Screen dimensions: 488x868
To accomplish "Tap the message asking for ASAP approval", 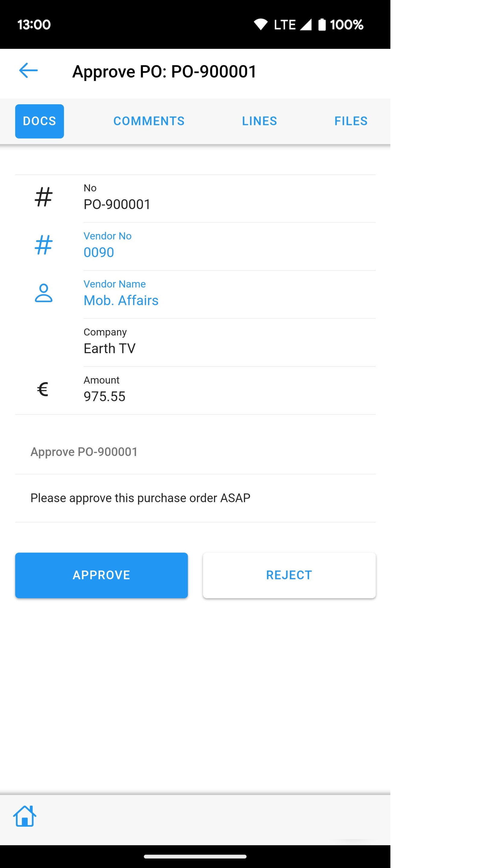I will click(x=140, y=498).
